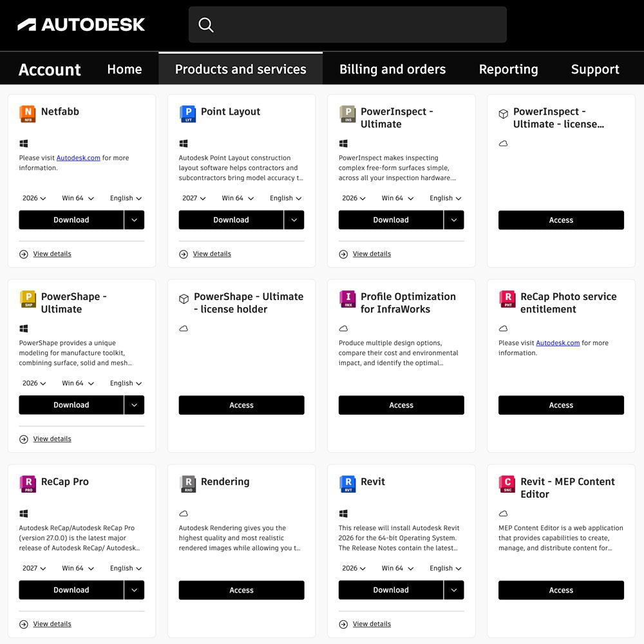The image size is (644, 644).
Task: Click in the search input field
Action: [348, 24]
